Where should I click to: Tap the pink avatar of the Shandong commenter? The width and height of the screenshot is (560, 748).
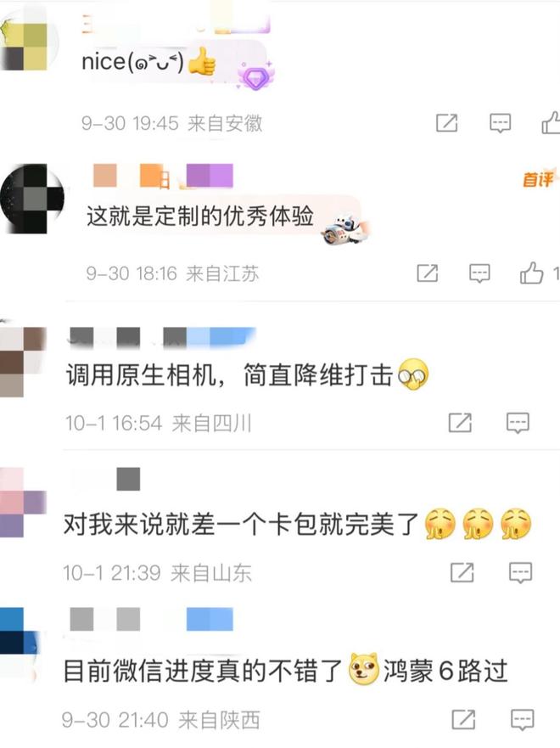(22, 503)
